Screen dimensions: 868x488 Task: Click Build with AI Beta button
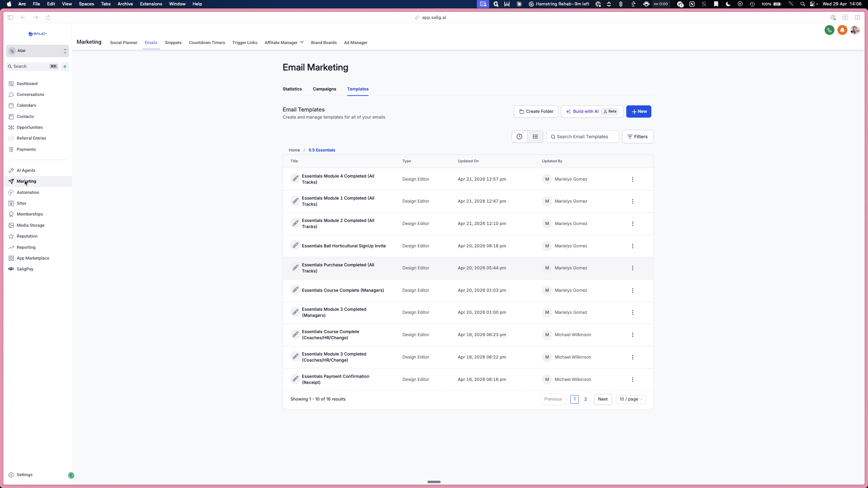tap(592, 111)
